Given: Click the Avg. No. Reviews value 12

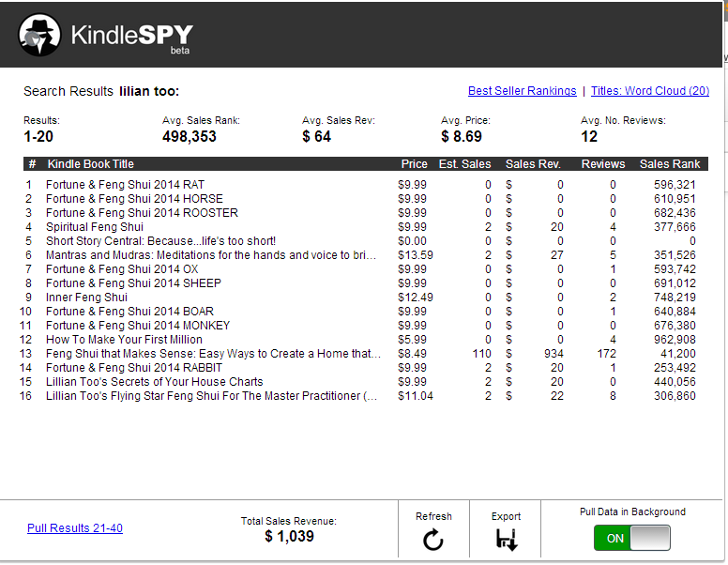Looking at the screenshot, I should click(x=589, y=137).
